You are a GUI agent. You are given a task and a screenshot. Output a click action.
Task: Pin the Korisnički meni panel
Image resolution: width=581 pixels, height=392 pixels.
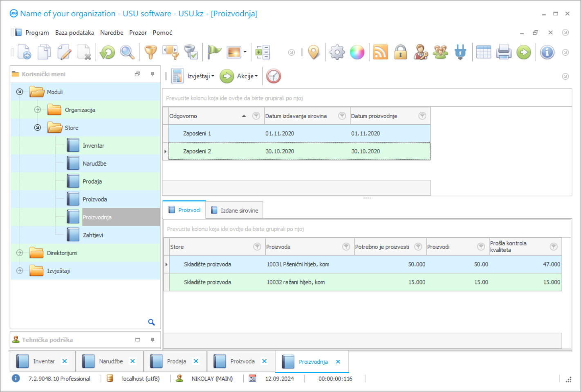(x=153, y=74)
